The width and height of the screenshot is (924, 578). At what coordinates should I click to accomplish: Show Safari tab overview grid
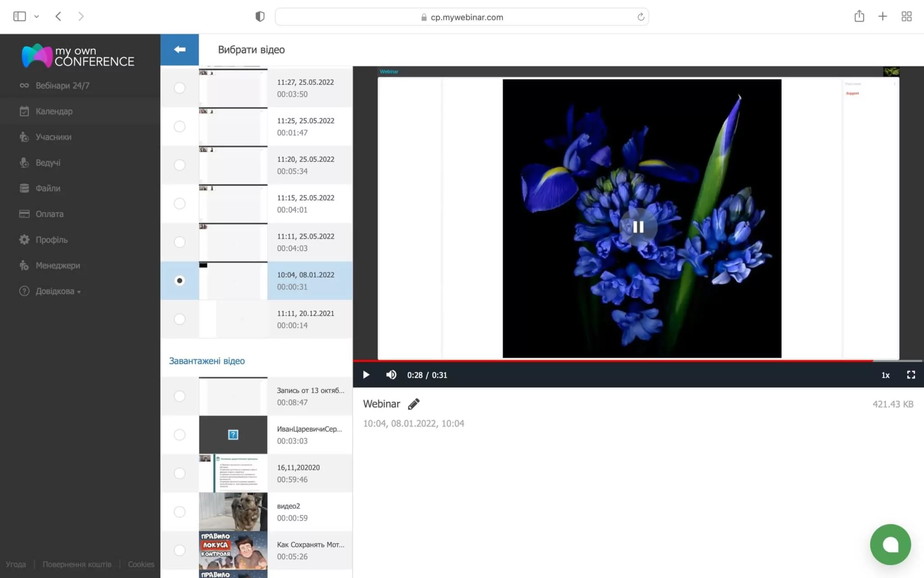[906, 17]
